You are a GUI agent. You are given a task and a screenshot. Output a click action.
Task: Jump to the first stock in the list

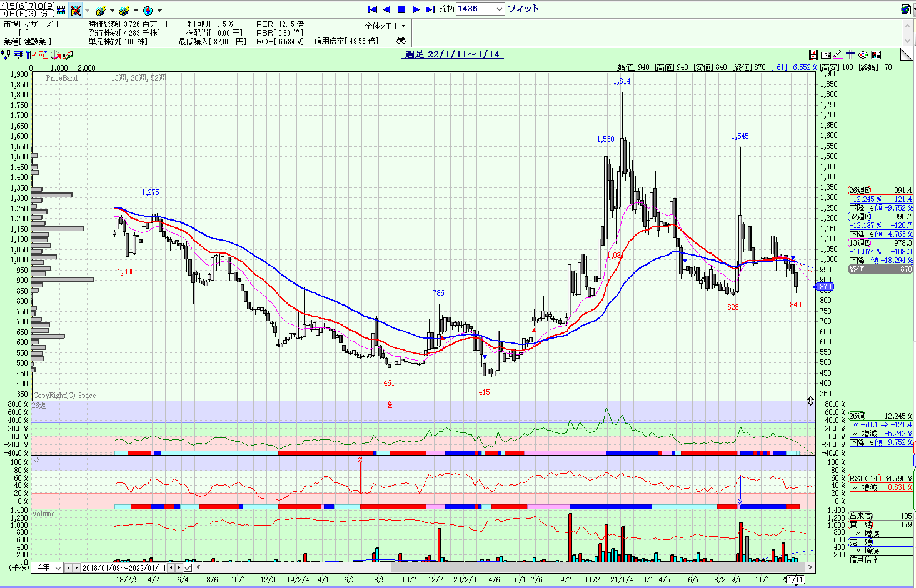(x=373, y=9)
